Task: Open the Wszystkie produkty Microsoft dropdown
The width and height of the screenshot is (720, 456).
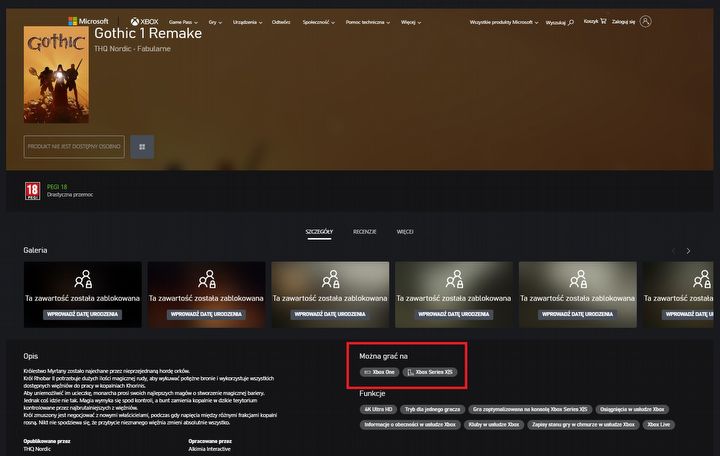Action: [x=505, y=21]
